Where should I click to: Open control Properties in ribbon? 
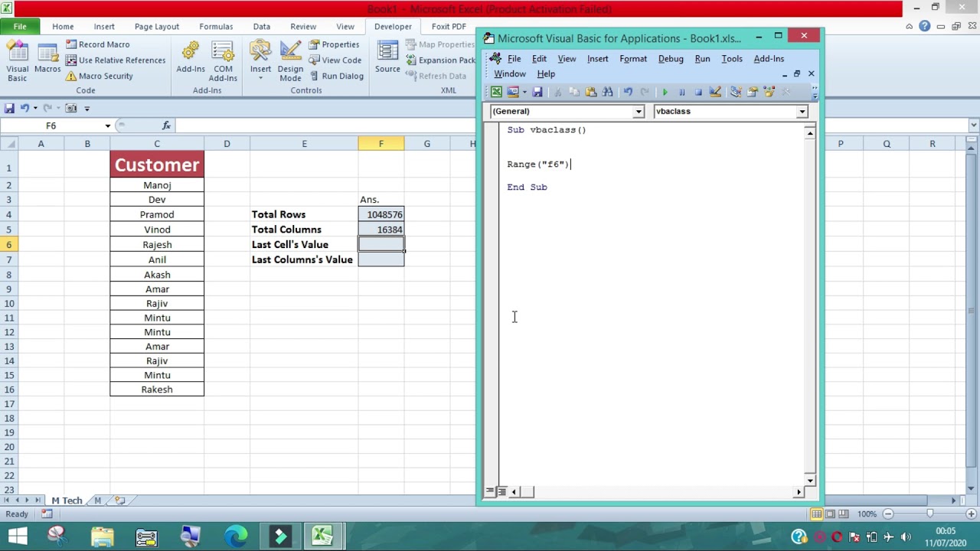point(334,44)
